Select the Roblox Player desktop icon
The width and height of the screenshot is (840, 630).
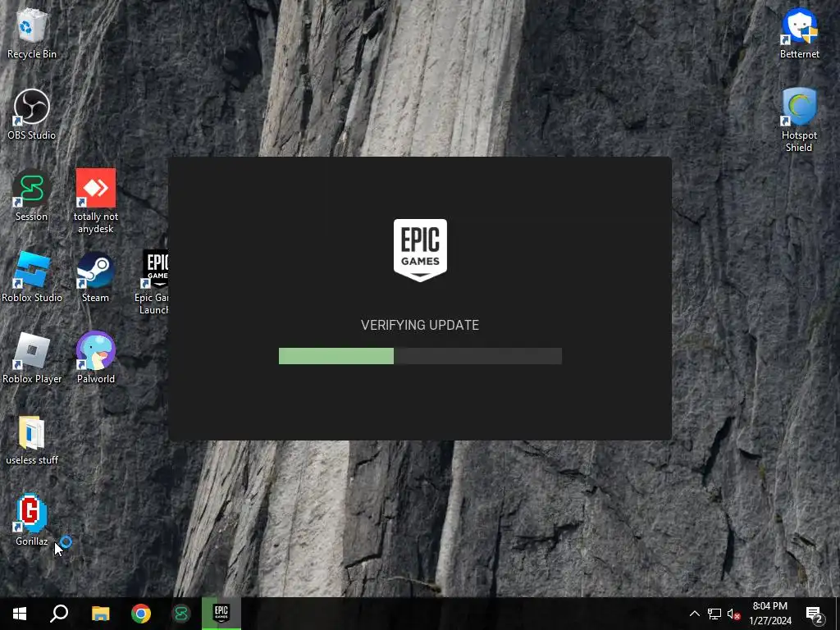[x=32, y=358]
